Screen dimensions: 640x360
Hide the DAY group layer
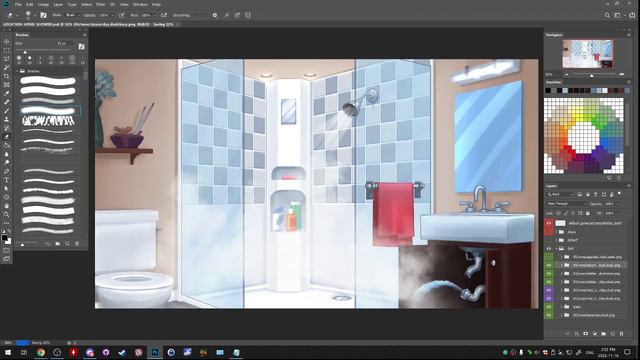click(x=549, y=249)
